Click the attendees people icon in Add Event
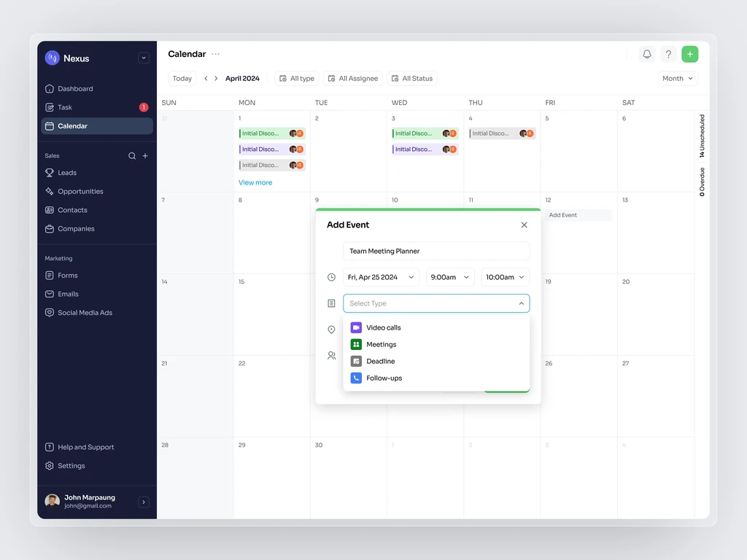The image size is (747, 560). point(332,356)
